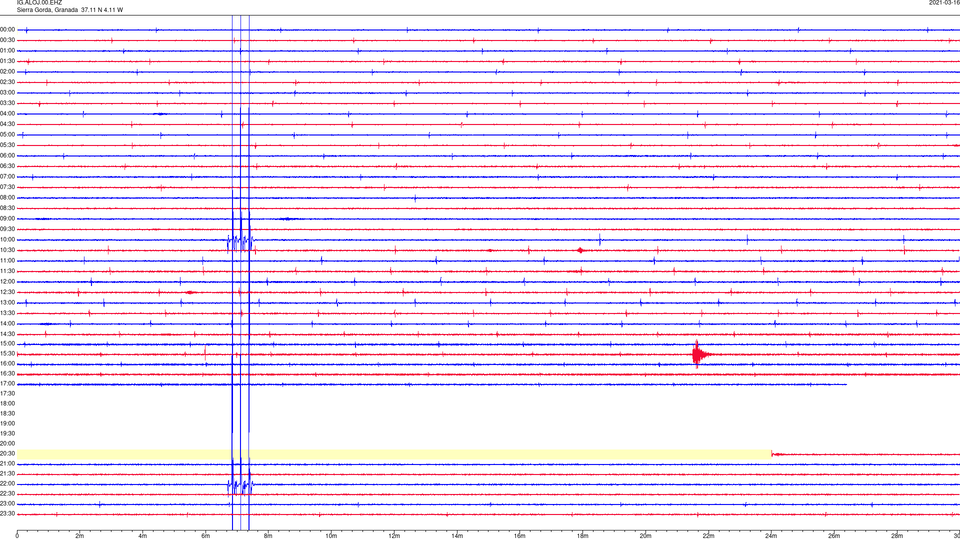Viewport: 960px width, 540px height.
Task: Click the 10m tick on time axis
Action: (331, 536)
